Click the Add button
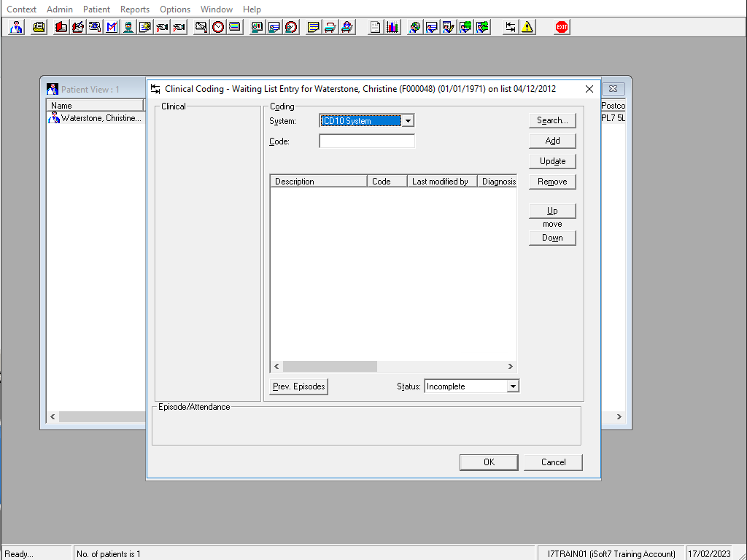Image resolution: width=747 pixels, height=560 pixels. click(x=552, y=141)
